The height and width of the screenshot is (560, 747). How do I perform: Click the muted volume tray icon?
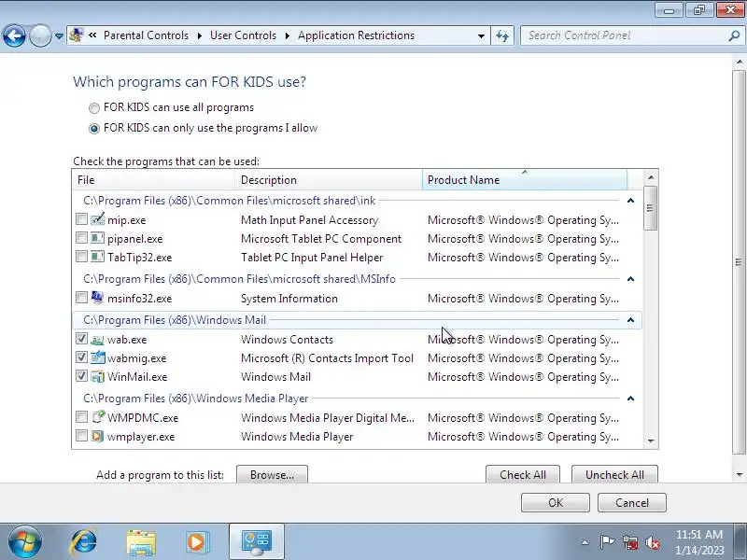pyautogui.click(x=653, y=542)
